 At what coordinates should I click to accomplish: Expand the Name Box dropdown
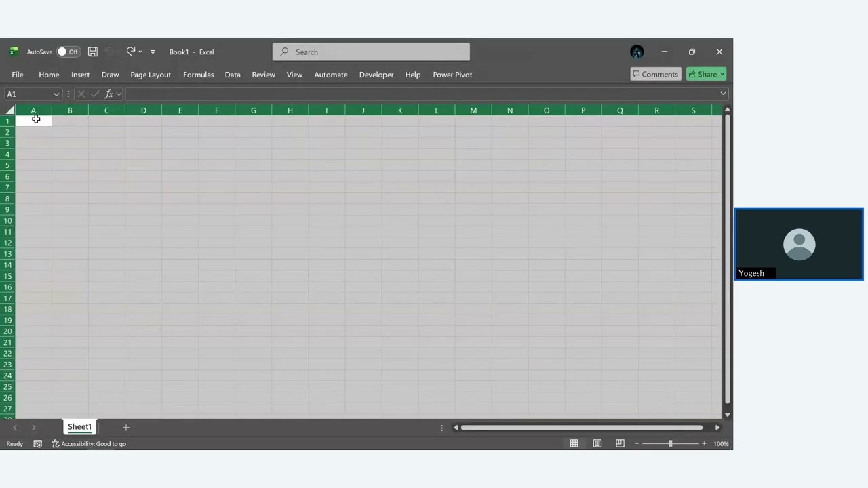tap(56, 94)
